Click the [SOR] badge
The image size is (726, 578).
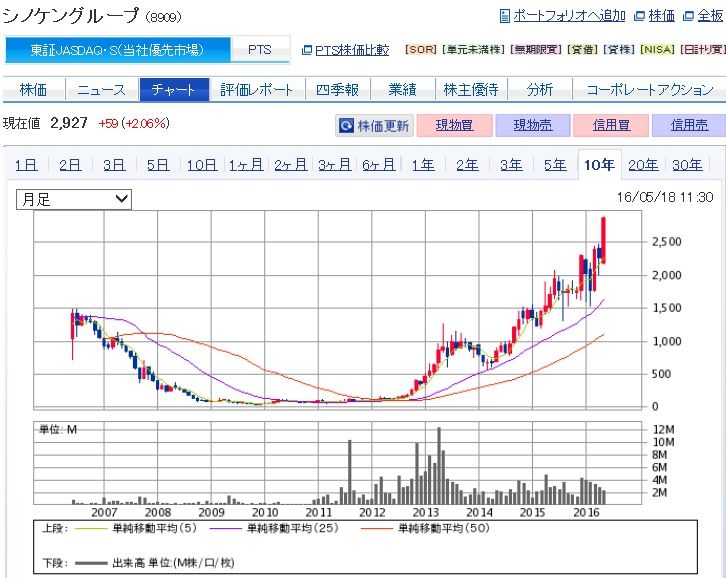421,50
